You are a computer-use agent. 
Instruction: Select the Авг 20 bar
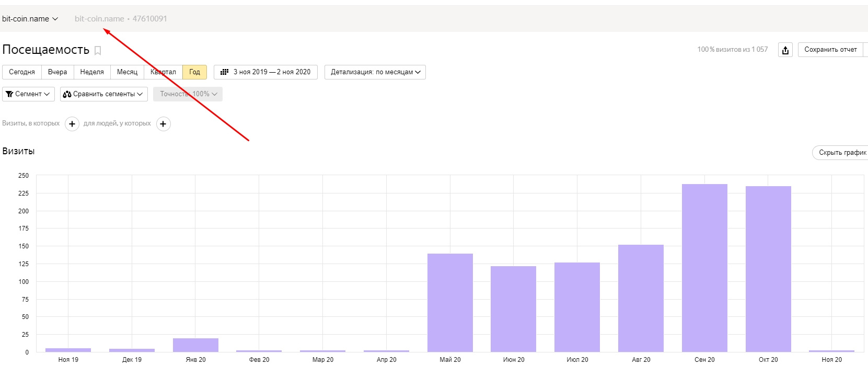641,298
